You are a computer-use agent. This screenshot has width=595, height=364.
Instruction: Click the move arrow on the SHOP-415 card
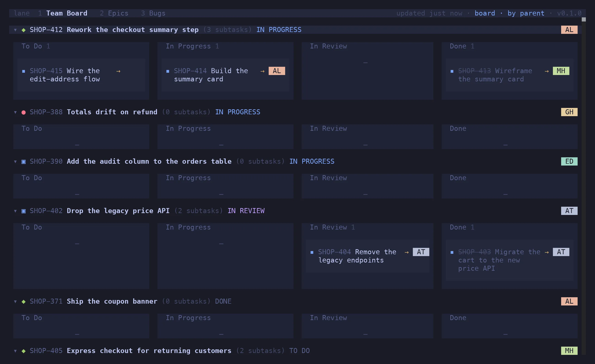click(x=118, y=71)
